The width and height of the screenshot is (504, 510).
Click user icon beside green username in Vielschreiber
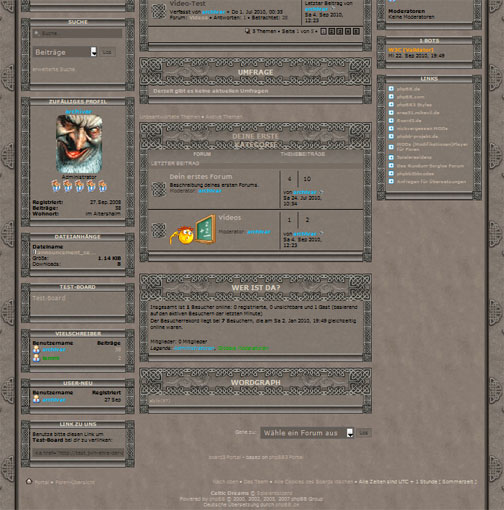(x=36, y=358)
